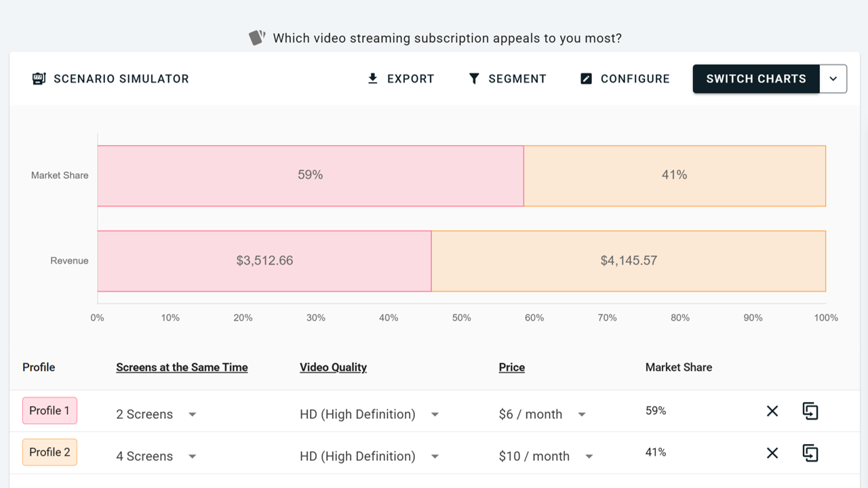Delete Profile 2 with the X icon
This screenshot has height=488, width=868.
[772, 453]
